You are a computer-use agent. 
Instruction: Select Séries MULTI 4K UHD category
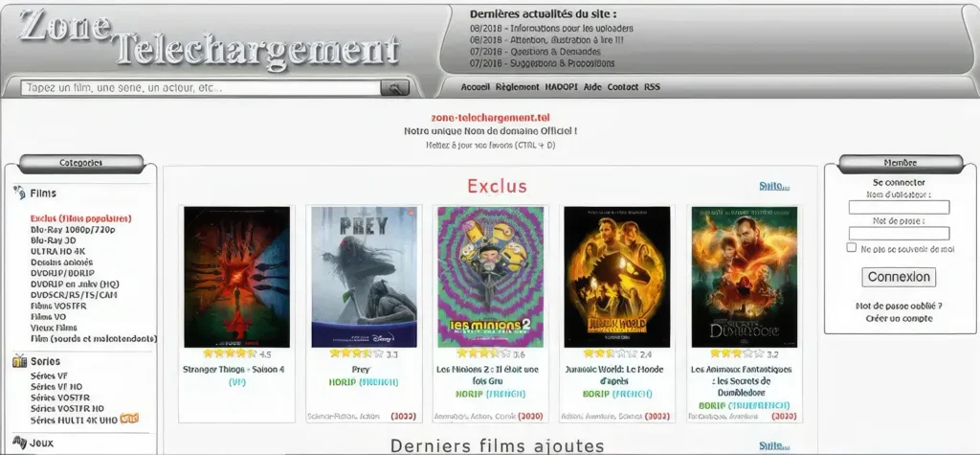click(x=75, y=420)
